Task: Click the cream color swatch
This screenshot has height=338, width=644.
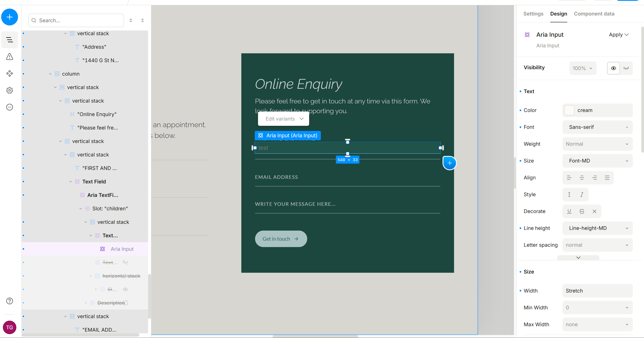Action: point(569,110)
